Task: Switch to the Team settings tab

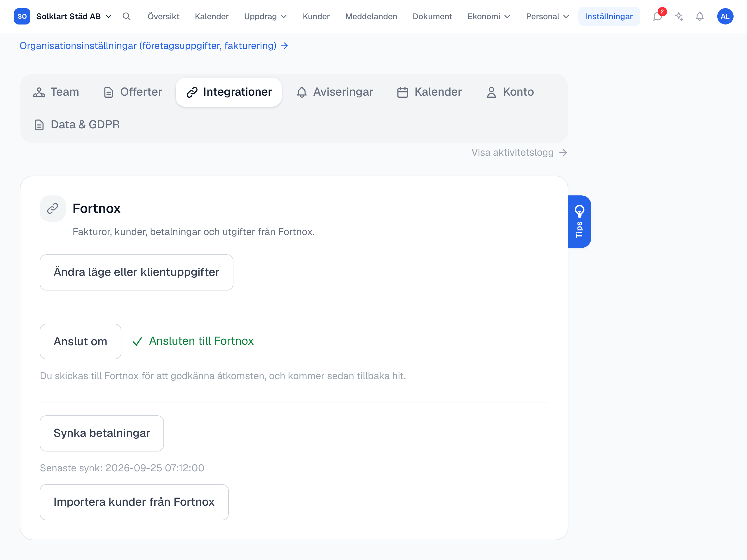Action: point(56,92)
